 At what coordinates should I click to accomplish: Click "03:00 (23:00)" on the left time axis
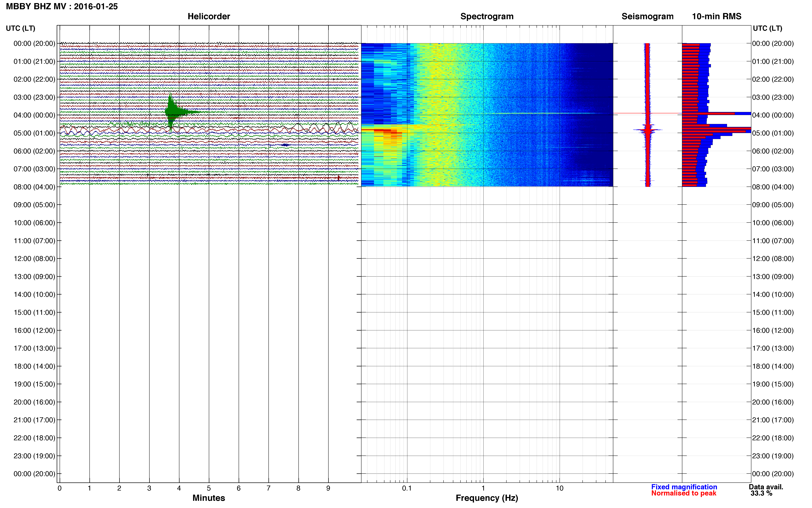34,97
